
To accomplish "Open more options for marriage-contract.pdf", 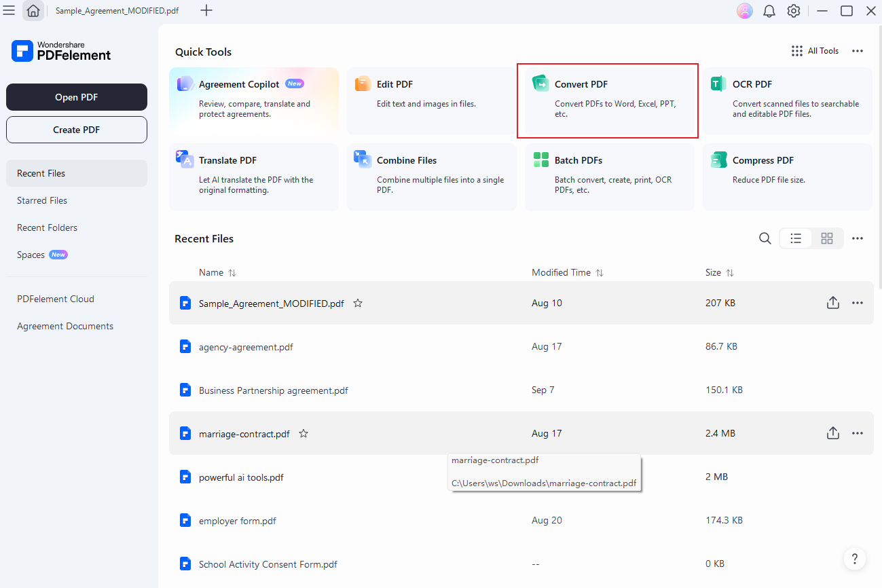I will click(858, 433).
